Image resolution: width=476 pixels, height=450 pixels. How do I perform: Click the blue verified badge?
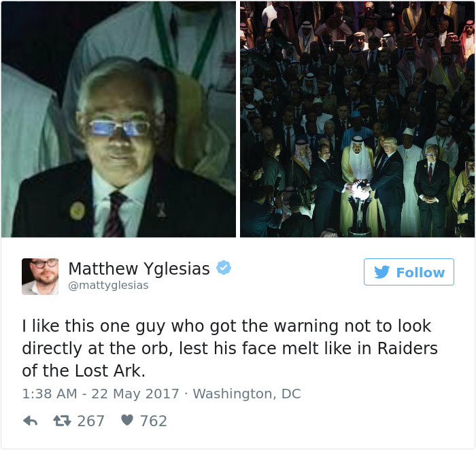click(x=224, y=268)
